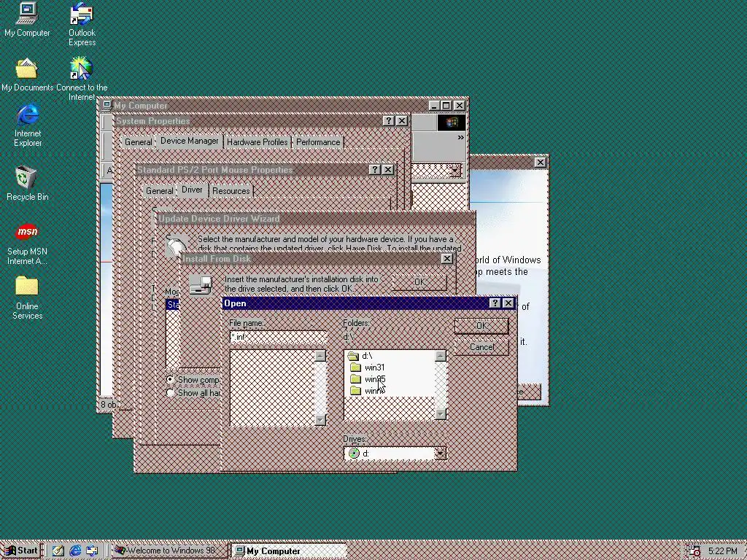Close the Update Device Driver Open dialog
Screen dimensions: 747x560
(508, 303)
